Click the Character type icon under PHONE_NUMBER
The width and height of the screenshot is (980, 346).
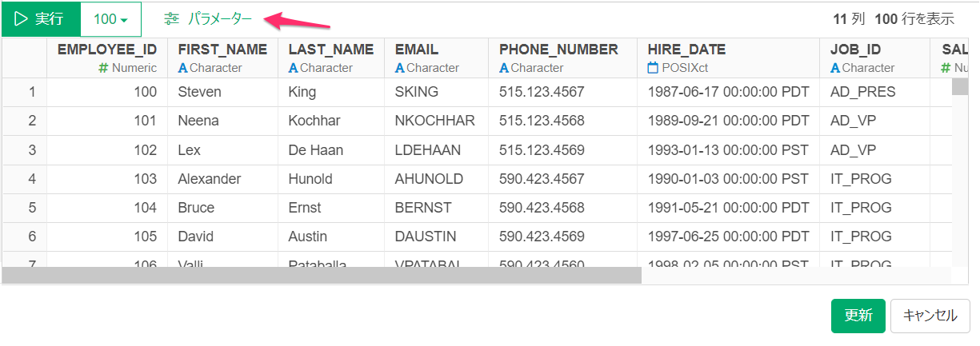point(504,68)
